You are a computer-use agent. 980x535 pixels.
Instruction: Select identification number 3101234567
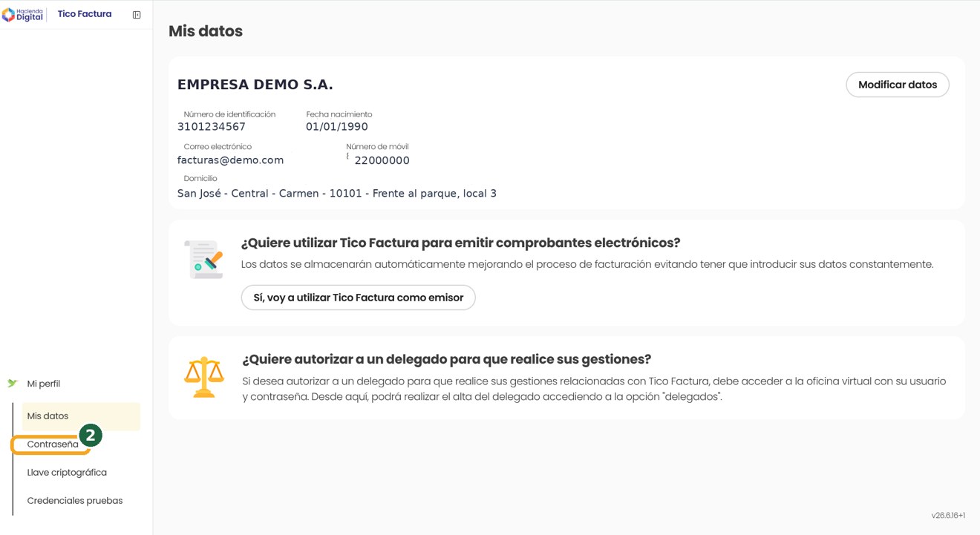click(212, 127)
